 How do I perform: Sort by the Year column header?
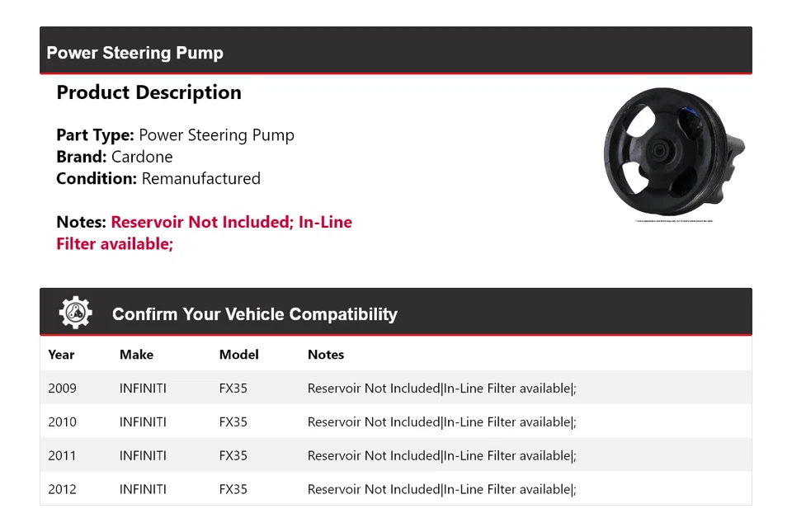pos(61,355)
